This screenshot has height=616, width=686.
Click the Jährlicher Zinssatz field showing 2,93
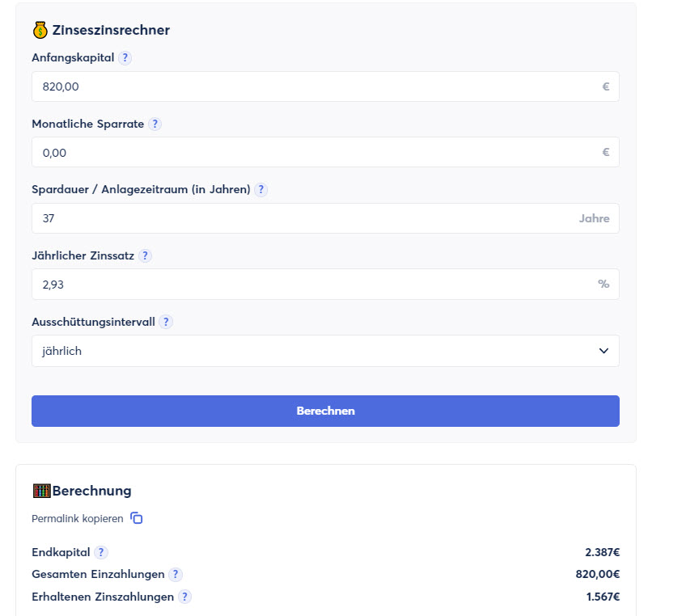coord(315,284)
